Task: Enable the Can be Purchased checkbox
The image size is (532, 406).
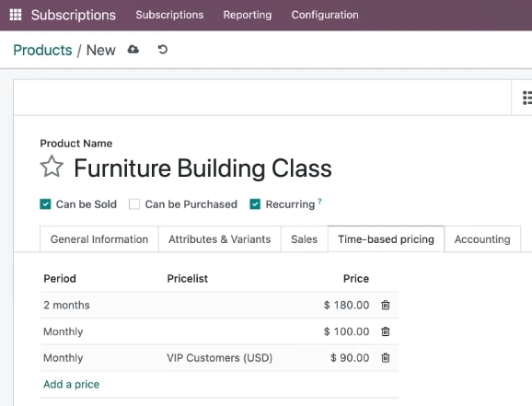Action: point(134,204)
